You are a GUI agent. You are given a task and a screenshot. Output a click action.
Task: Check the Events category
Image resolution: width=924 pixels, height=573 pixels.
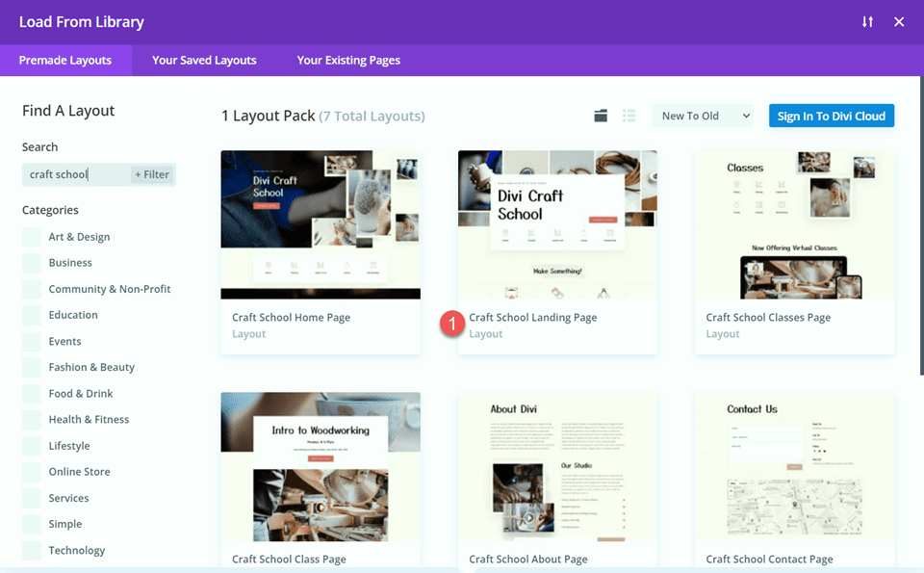(32, 341)
